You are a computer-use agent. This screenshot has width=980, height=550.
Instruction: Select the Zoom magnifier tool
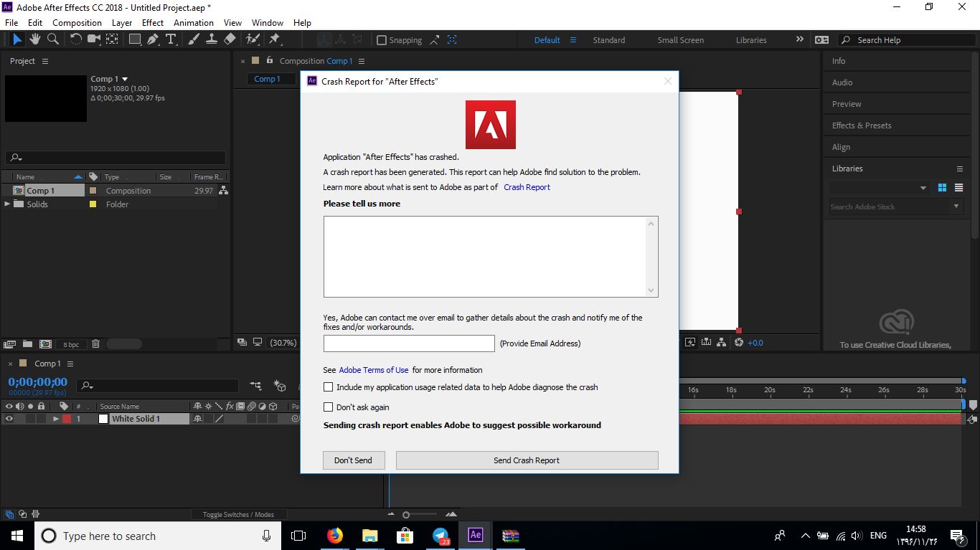point(53,39)
